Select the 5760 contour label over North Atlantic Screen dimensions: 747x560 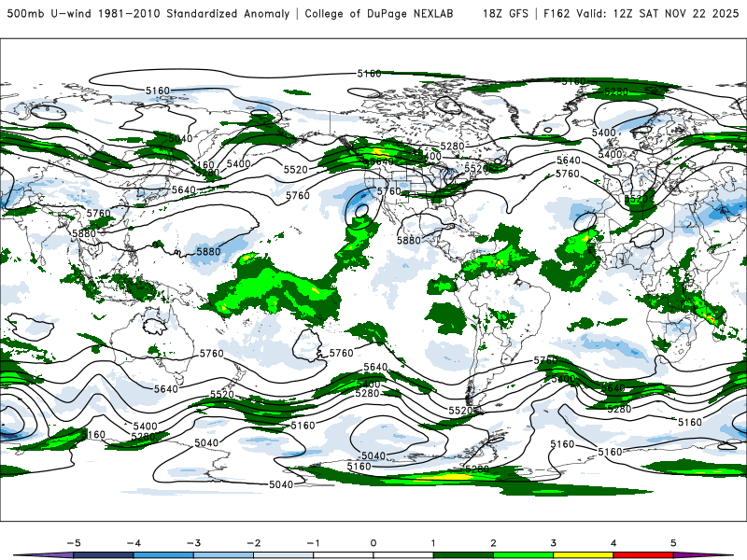568,174
